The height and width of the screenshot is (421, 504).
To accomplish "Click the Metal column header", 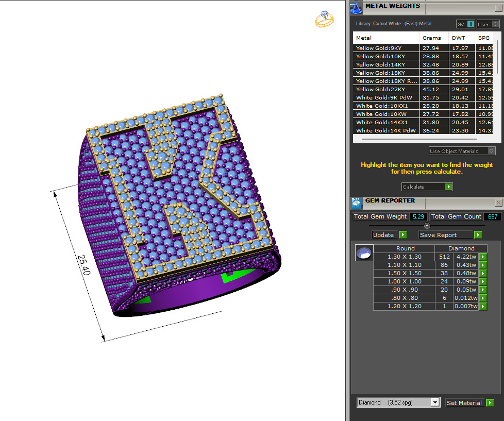I will tap(386, 38).
